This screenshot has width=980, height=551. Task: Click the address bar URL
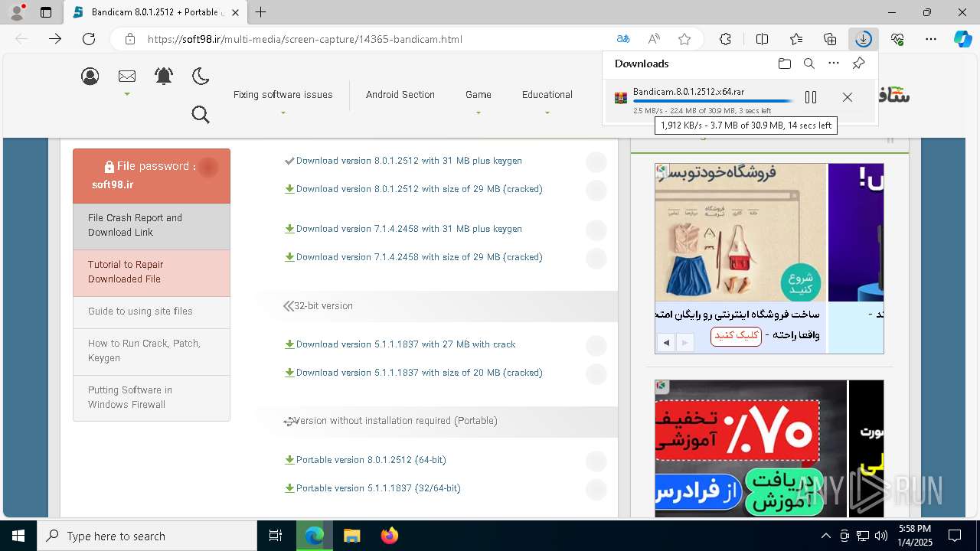(305, 39)
